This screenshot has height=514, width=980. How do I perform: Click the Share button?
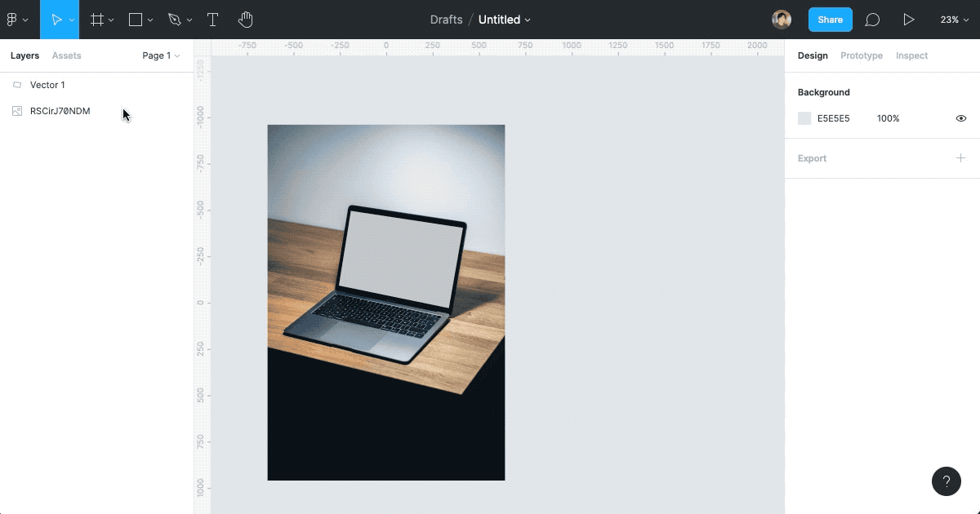(830, 19)
